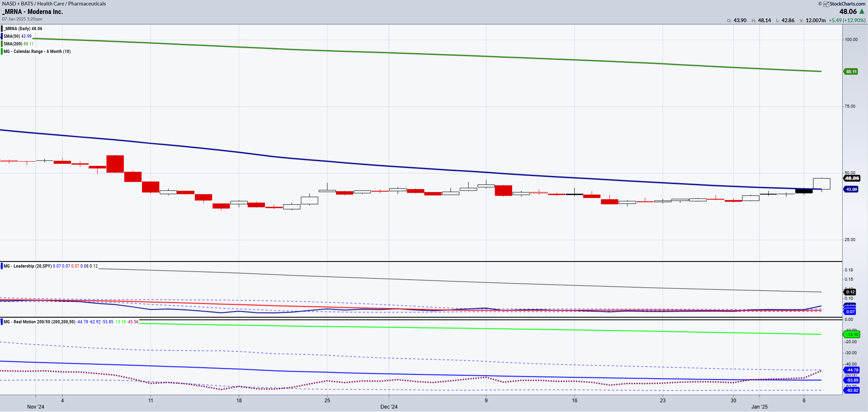Click the date label 9 on time axis
868x412 pixels.
tap(486, 401)
